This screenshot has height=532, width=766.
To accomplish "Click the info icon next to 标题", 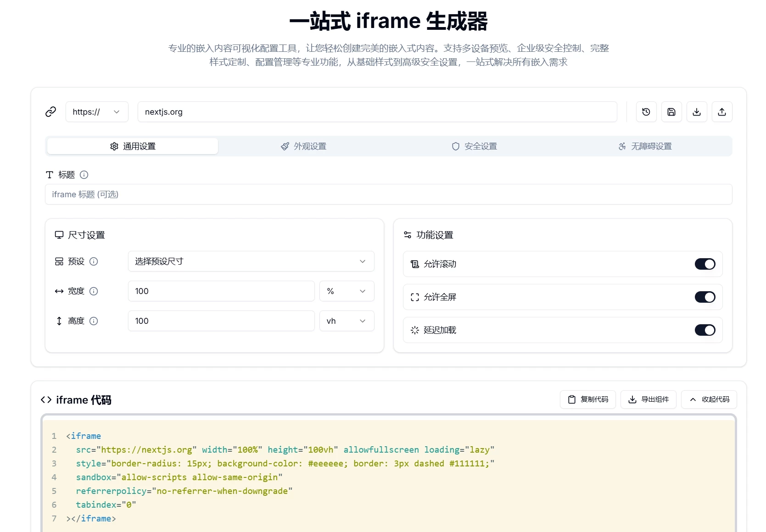I will click(x=84, y=175).
